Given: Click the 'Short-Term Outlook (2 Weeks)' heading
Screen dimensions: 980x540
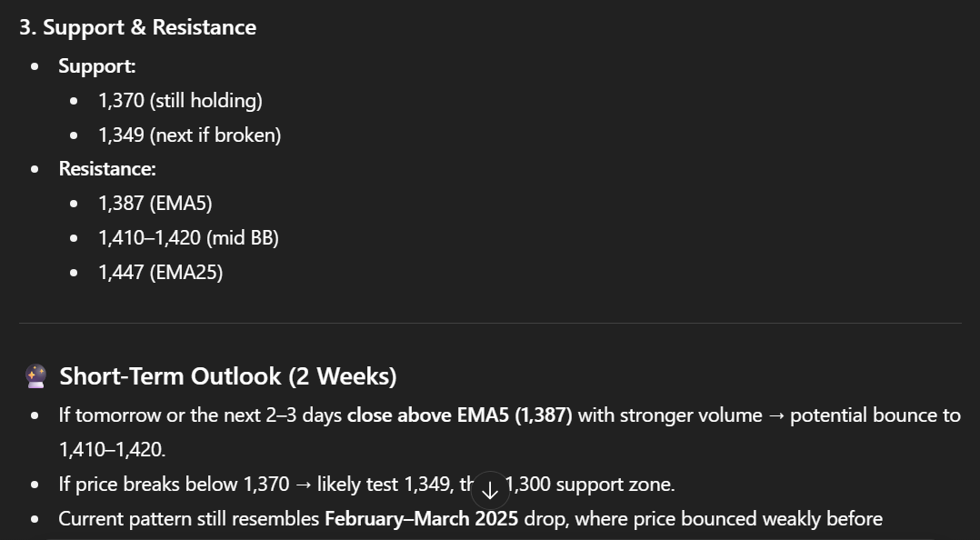Looking at the screenshot, I should pyautogui.click(x=227, y=376).
